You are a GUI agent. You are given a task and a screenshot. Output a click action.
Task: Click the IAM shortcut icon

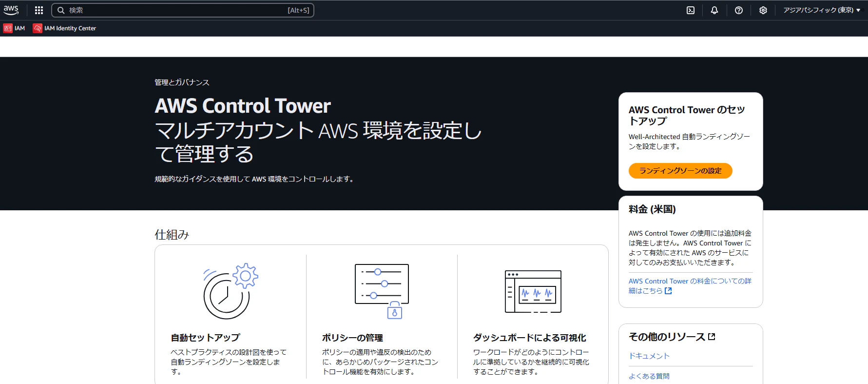tap(8, 28)
